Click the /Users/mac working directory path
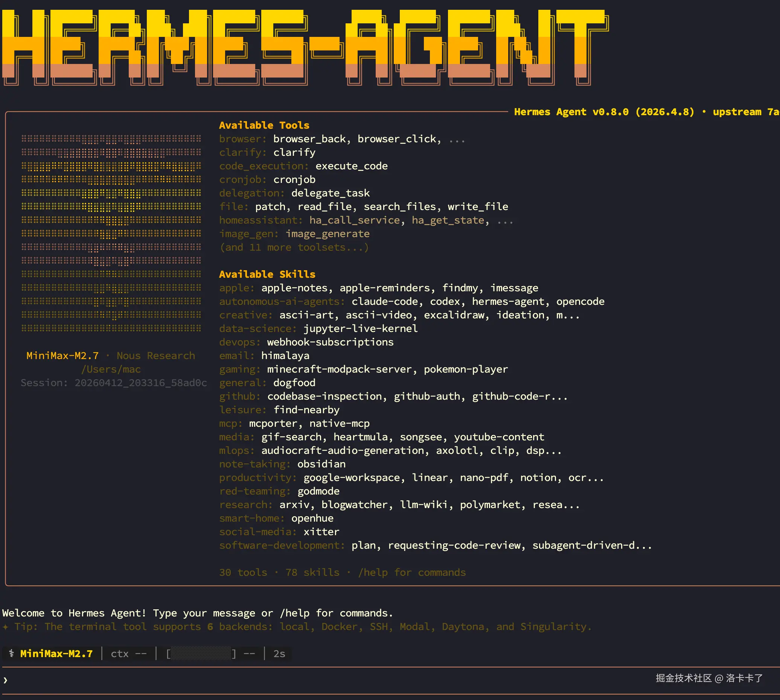Image resolution: width=780 pixels, height=700 pixels. pos(111,369)
